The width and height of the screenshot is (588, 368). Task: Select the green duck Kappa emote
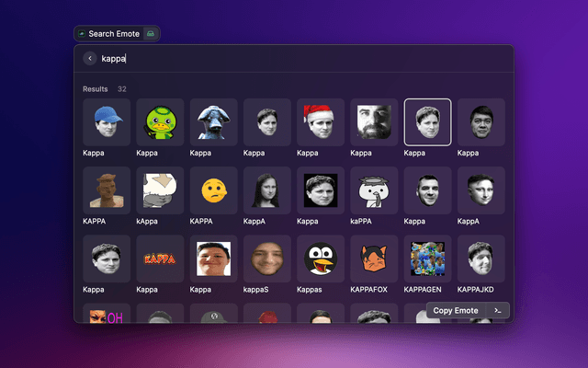coord(160,122)
